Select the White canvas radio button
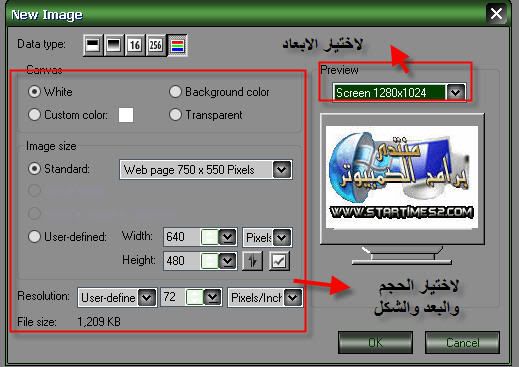Viewport: 519px width, 367px height. (x=34, y=92)
